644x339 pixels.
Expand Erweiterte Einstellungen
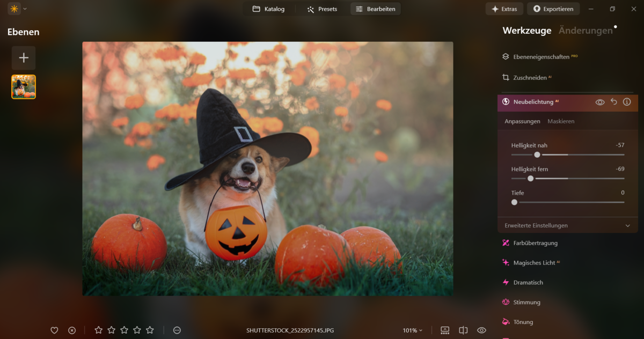(567, 225)
